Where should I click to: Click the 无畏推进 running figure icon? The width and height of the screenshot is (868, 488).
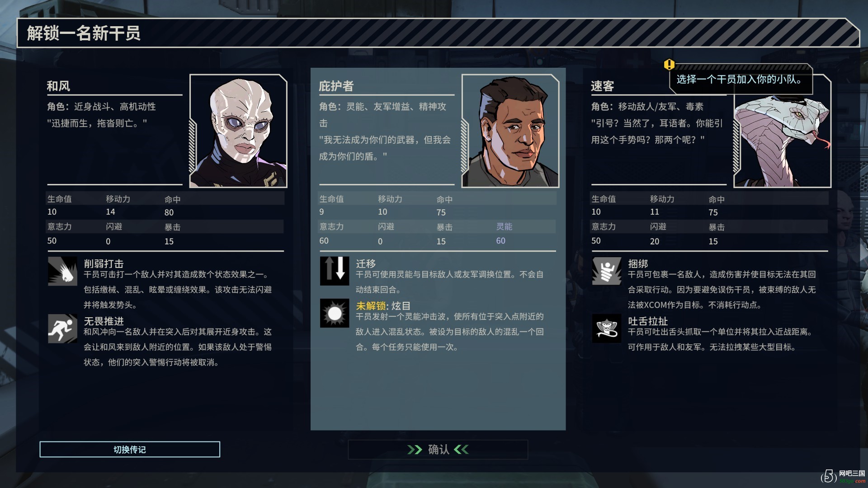[62, 328]
